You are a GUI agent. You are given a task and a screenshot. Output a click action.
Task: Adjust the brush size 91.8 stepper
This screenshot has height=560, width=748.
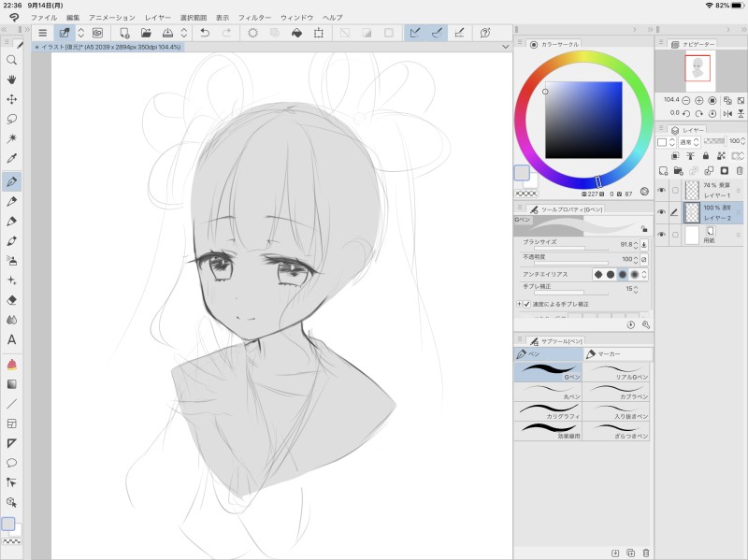coord(636,245)
